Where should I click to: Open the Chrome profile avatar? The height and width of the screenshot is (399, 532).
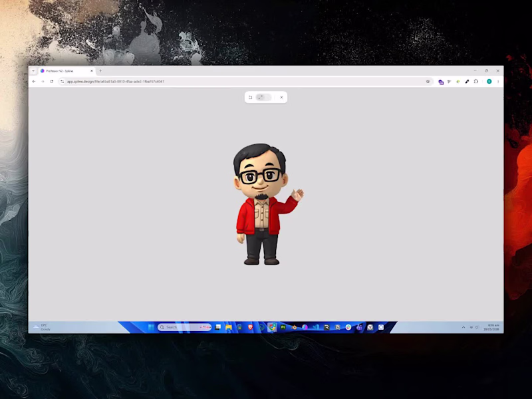tap(489, 81)
